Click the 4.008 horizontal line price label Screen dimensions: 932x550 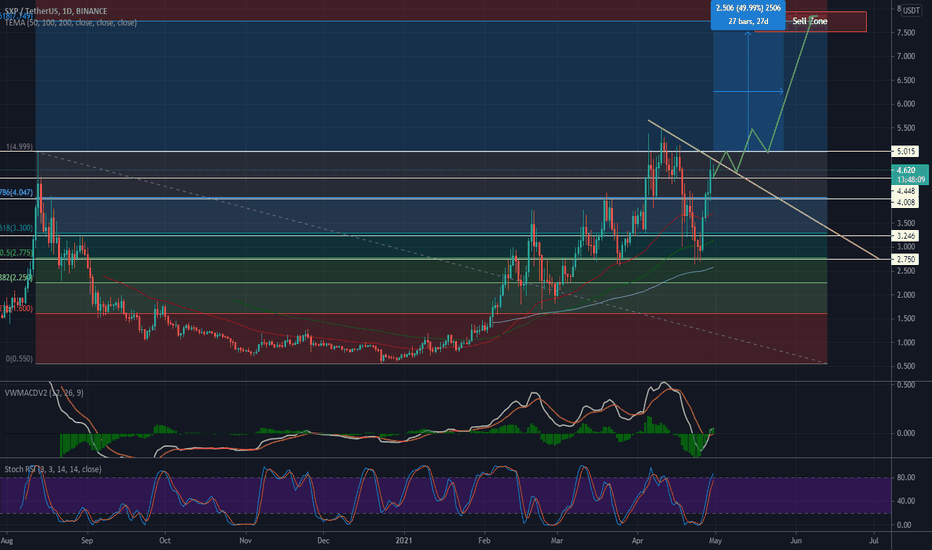point(905,202)
